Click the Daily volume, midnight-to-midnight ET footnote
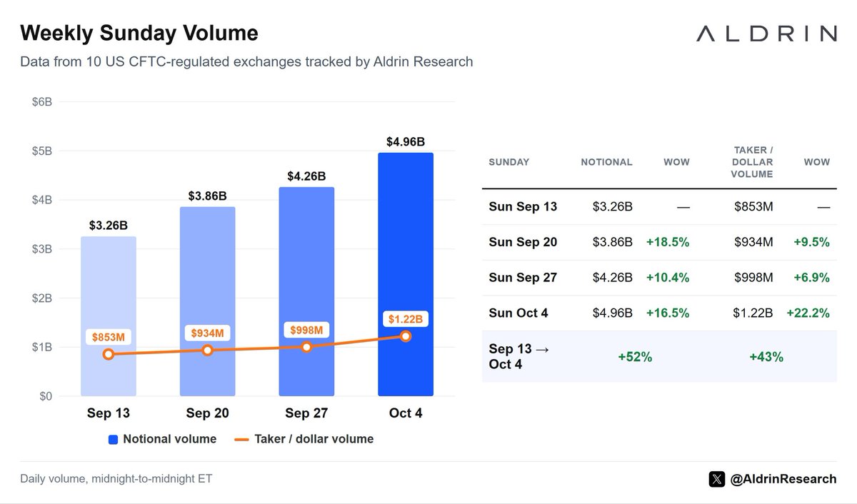The image size is (857, 504). 116,478
